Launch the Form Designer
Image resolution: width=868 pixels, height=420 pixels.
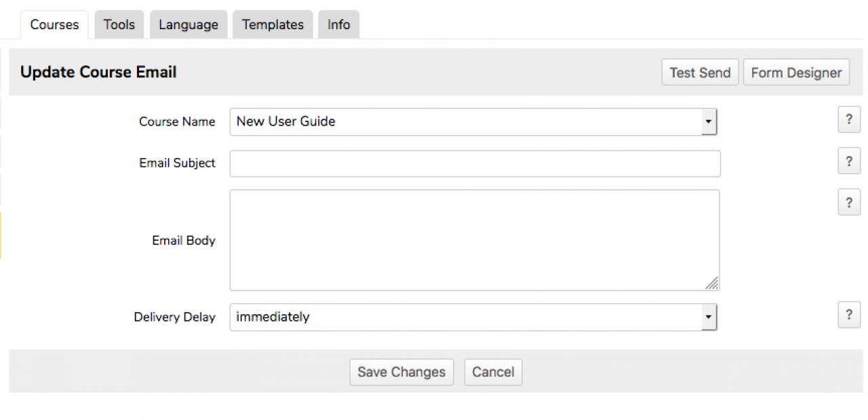[796, 73]
